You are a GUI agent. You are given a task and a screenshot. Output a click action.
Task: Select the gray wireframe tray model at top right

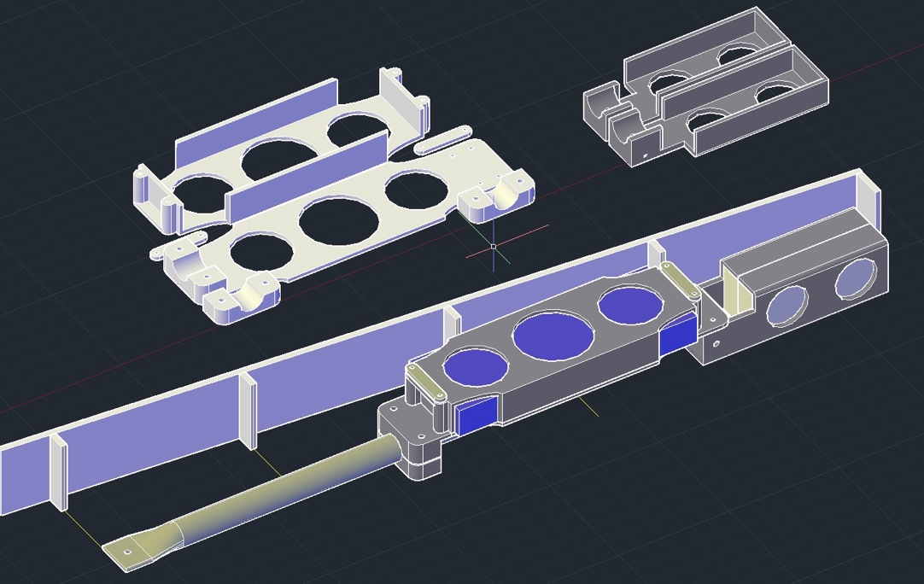pos(706,89)
